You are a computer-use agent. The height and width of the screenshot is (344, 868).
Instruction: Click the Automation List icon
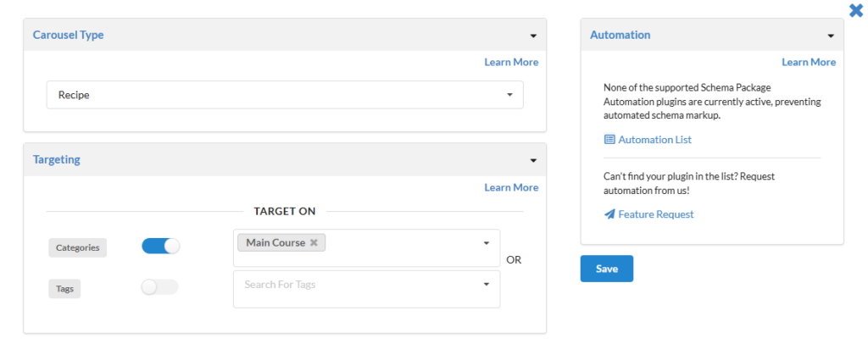(x=609, y=140)
